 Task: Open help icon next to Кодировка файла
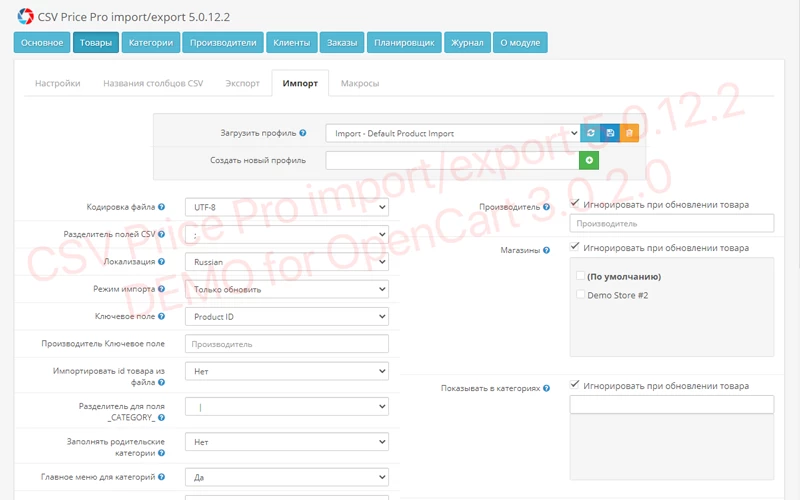click(161, 207)
